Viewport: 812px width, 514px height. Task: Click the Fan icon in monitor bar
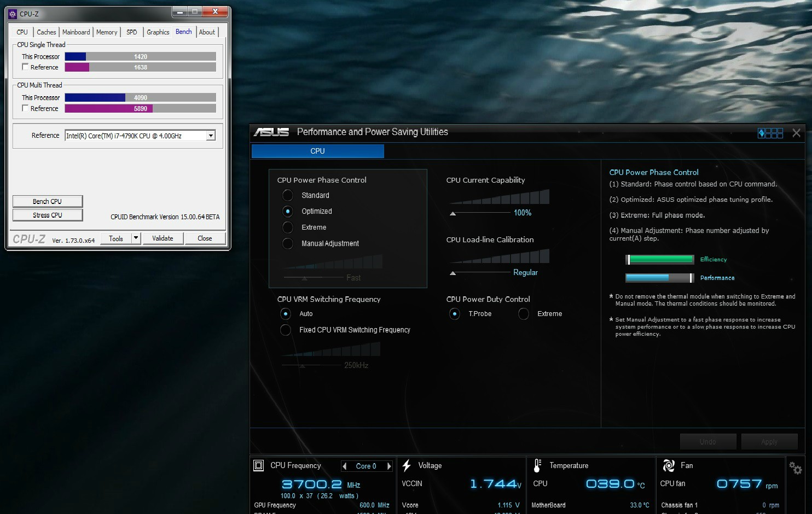coord(669,465)
